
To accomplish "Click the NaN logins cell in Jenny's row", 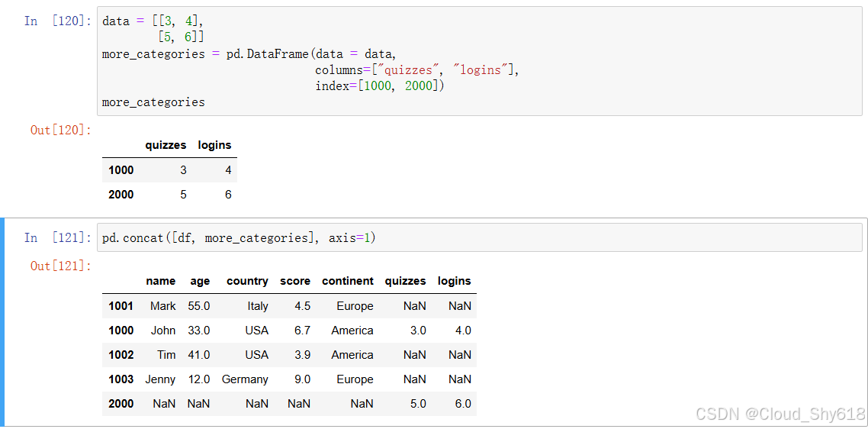I will pyautogui.click(x=460, y=379).
